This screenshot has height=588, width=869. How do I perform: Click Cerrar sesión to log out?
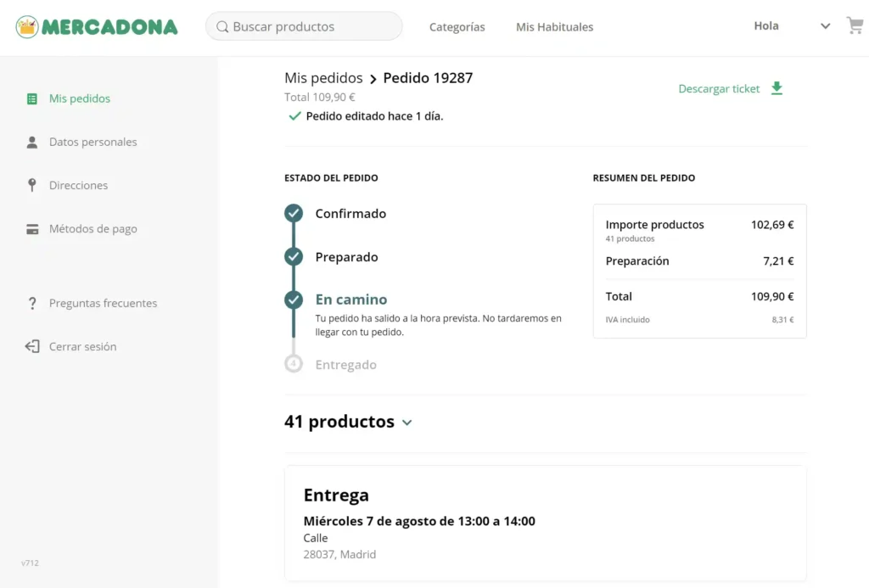(x=82, y=346)
